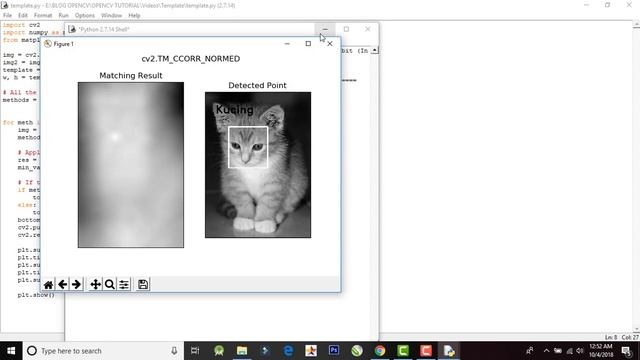Open File Explorer from the taskbar

tap(242, 351)
